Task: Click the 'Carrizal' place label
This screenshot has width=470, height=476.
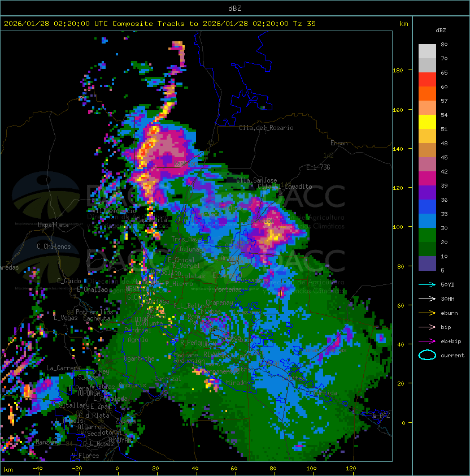Action: pyautogui.click(x=168, y=379)
